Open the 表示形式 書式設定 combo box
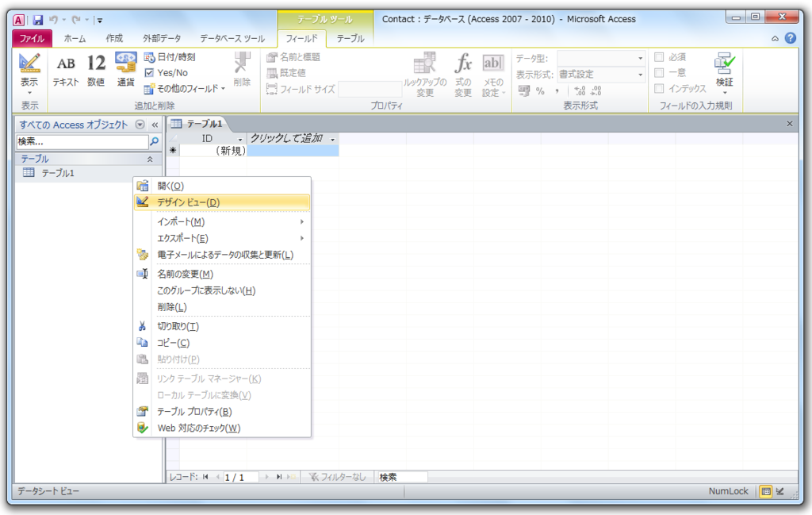Image resolution: width=812 pixels, height=515 pixels. point(601,74)
